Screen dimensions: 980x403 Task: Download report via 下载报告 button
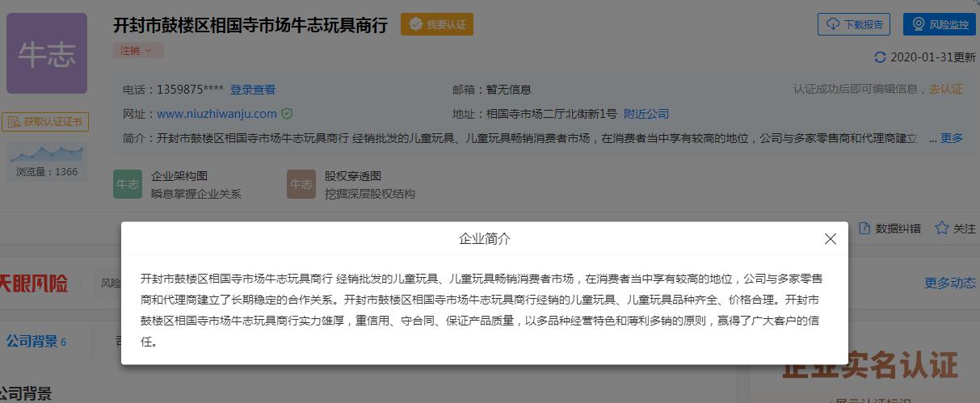point(854,24)
